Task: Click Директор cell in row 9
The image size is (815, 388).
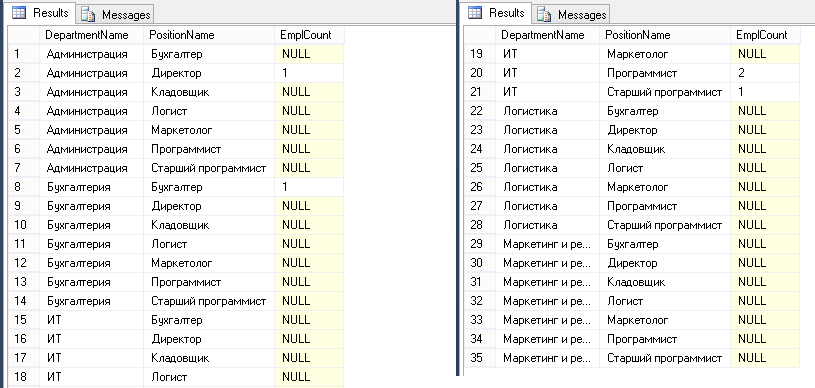Action: pyautogui.click(x=209, y=206)
